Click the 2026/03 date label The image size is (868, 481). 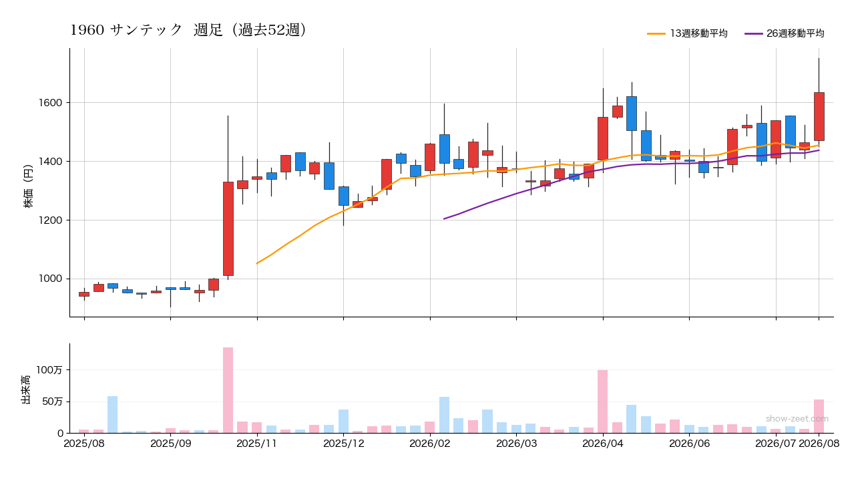click(516, 444)
